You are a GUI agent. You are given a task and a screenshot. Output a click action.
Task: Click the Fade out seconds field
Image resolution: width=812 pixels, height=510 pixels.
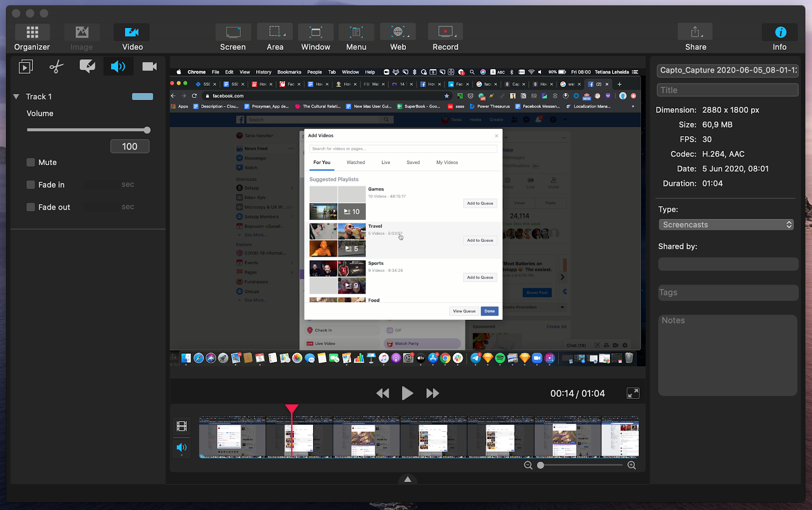click(x=101, y=207)
